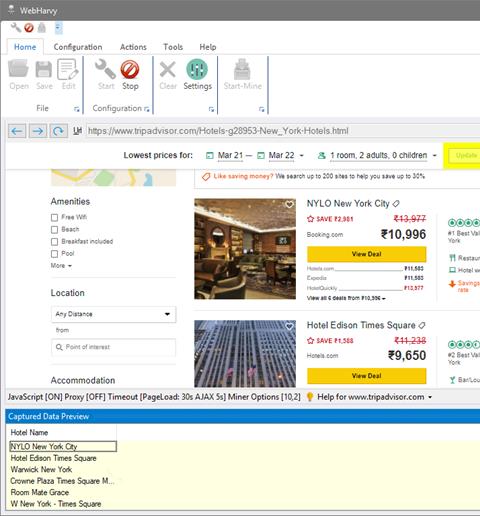Expand View all 6 deals for NYLO
This screenshot has width=480, height=516.
point(346,298)
